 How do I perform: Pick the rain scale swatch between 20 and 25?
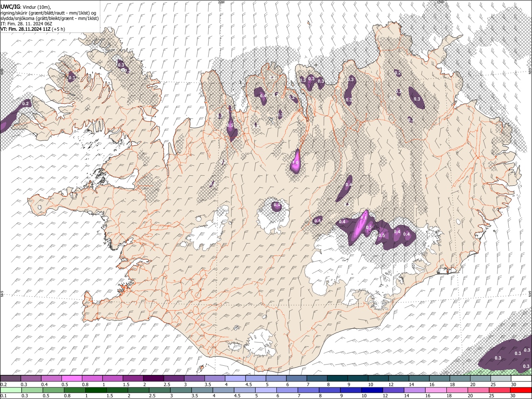tap(478, 390)
